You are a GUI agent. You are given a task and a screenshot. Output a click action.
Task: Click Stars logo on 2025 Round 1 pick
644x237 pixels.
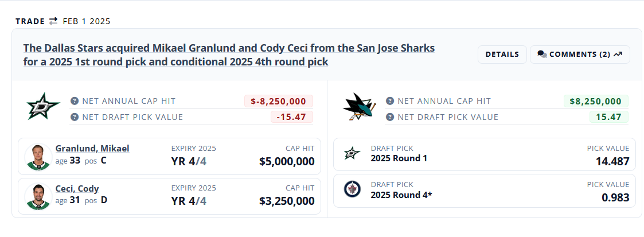pos(352,154)
